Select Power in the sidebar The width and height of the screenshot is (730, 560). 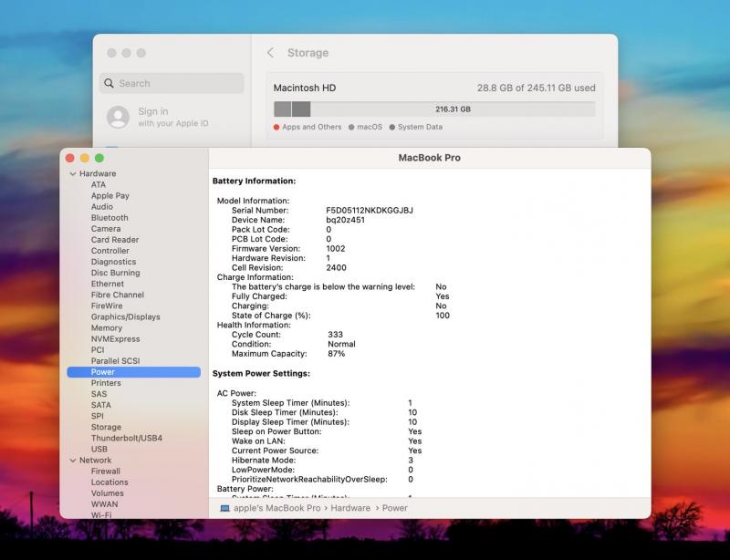[x=103, y=372]
